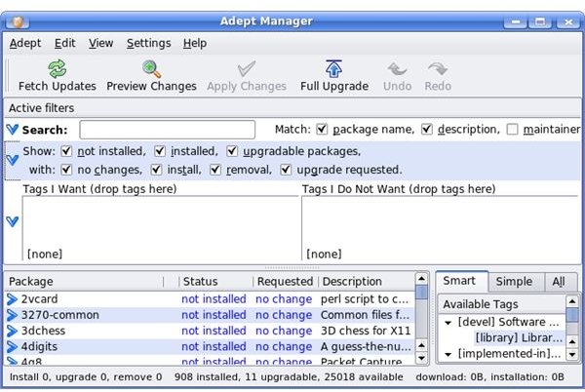Click 'not installed' status for 3dchess
Viewport: 585px width, 392px height.
click(214, 331)
